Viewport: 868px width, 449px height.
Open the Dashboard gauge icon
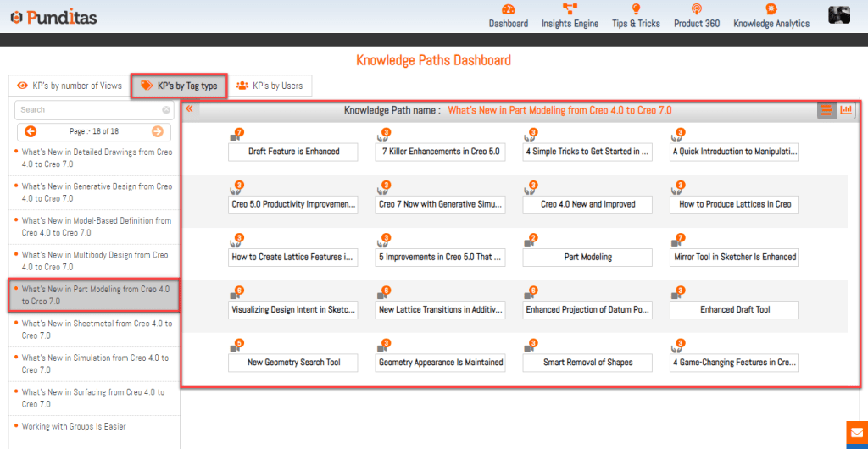point(508,9)
